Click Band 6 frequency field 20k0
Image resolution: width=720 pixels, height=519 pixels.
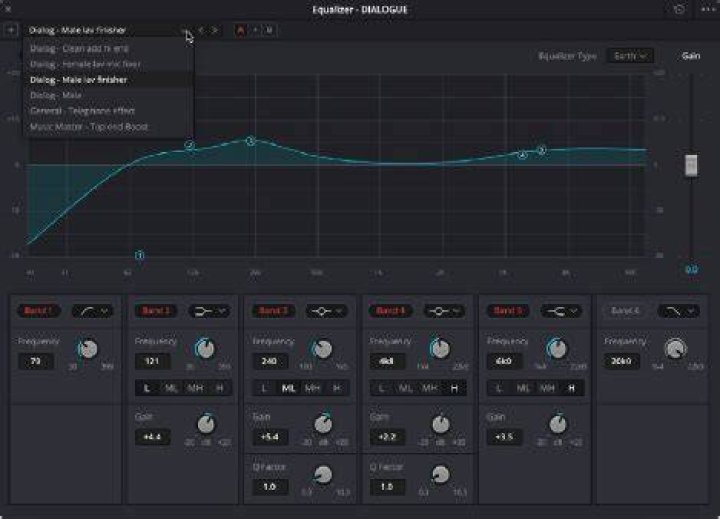click(622, 361)
